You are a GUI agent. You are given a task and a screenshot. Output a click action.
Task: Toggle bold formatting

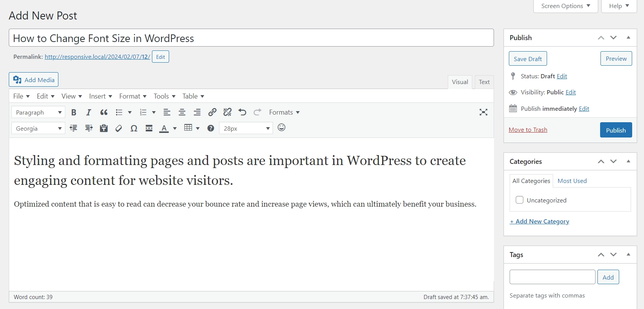(x=74, y=112)
